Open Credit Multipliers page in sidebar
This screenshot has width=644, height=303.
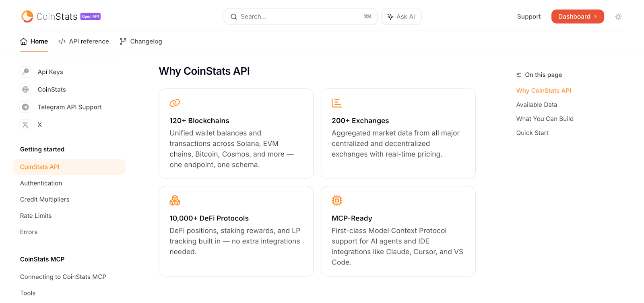(45, 200)
